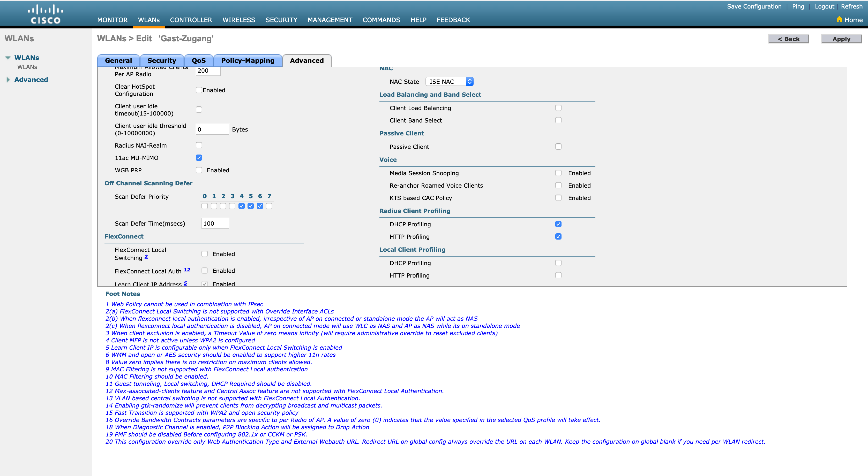Click the Ping link
Image resolution: width=868 pixels, height=476 pixels.
(798, 6)
